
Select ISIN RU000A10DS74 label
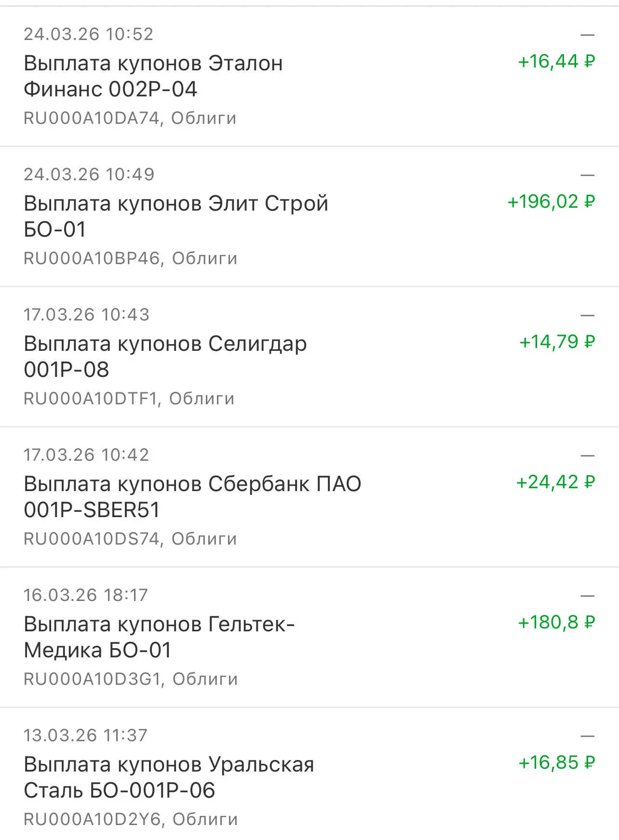(x=92, y=539)
